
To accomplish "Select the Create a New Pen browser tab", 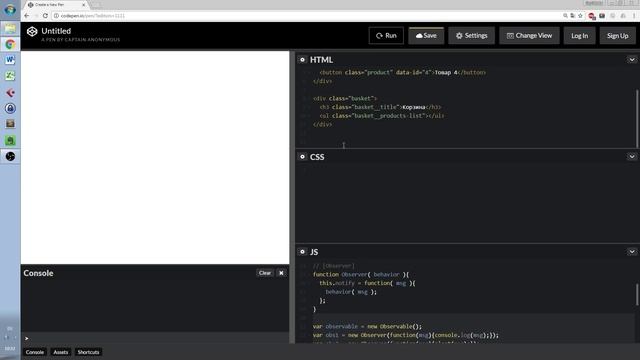I will tap(55, 5).
